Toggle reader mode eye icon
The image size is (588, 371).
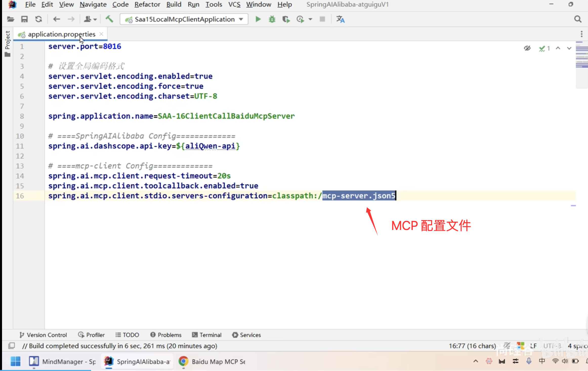point(527,48)
